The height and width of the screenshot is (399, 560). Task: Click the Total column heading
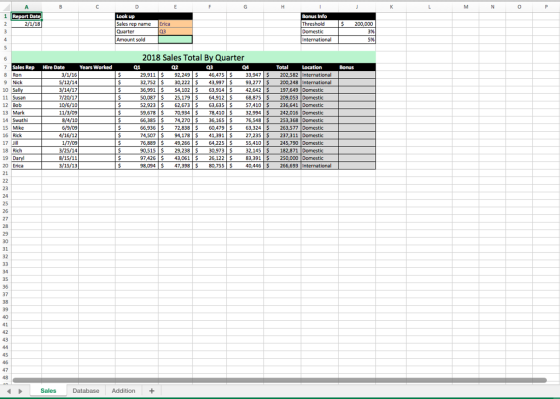[282, 67]
